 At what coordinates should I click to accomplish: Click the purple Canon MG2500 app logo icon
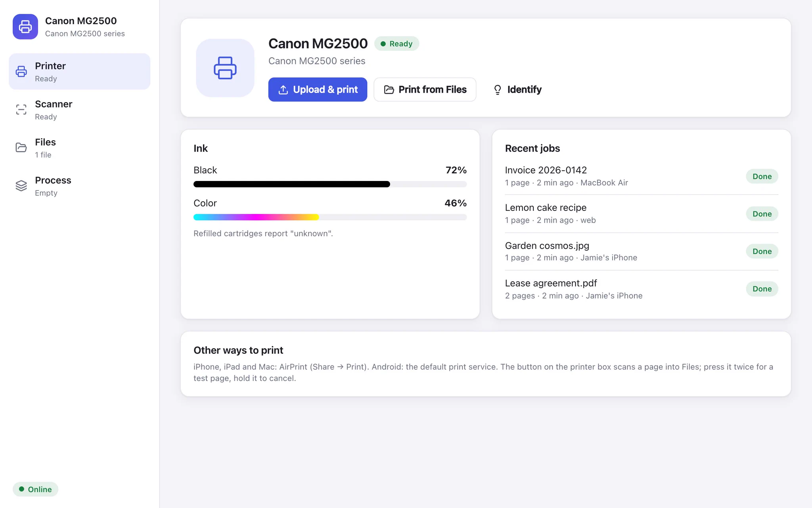(x=25, y=27)
